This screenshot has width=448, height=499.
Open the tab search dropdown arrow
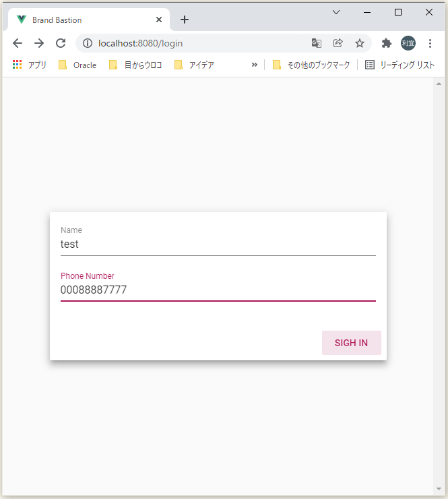click(x=336, y=12)
